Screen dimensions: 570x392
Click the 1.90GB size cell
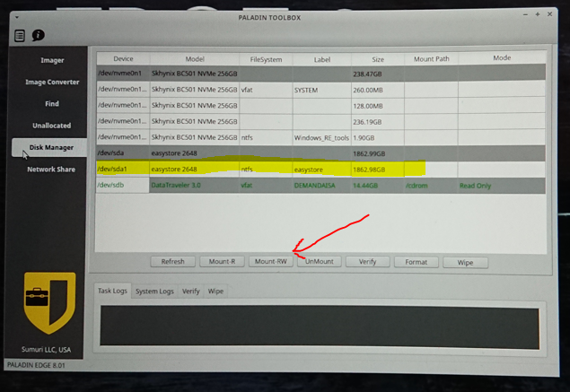pyautogui.click(x=378, y=138)
